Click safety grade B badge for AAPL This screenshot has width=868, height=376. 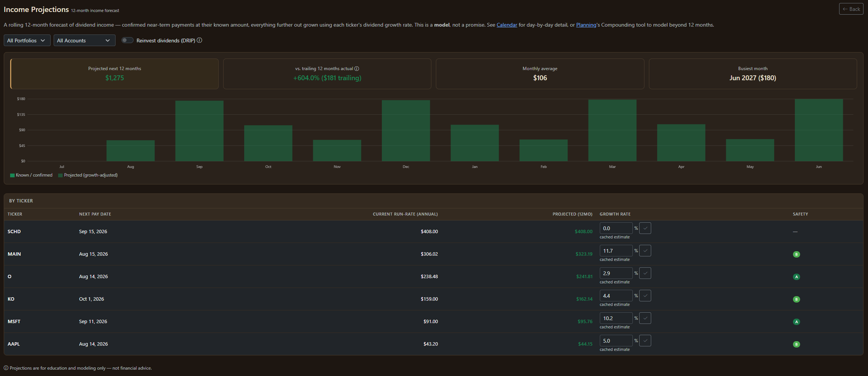796,344
